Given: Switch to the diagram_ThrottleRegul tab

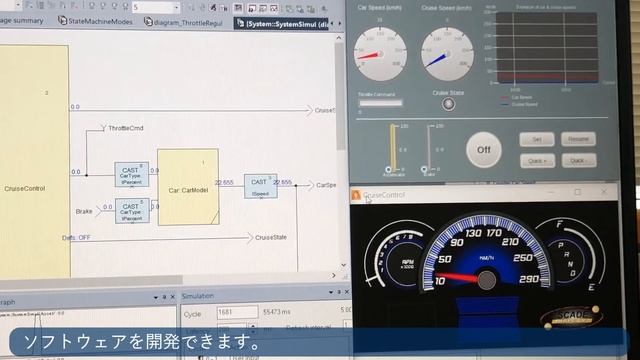Looking at the screenshot, I should (184, 22).
